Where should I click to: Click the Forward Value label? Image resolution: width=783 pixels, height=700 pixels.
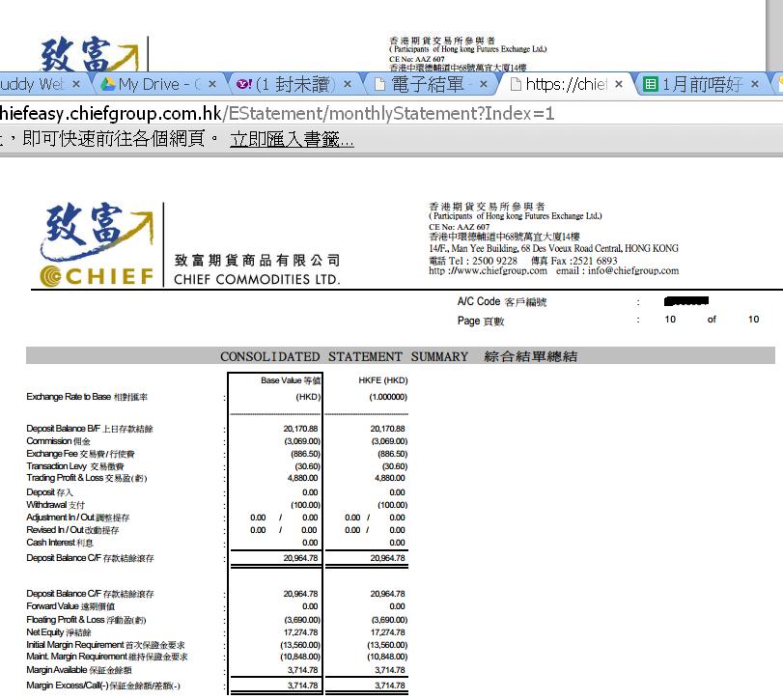click(70, 606)
